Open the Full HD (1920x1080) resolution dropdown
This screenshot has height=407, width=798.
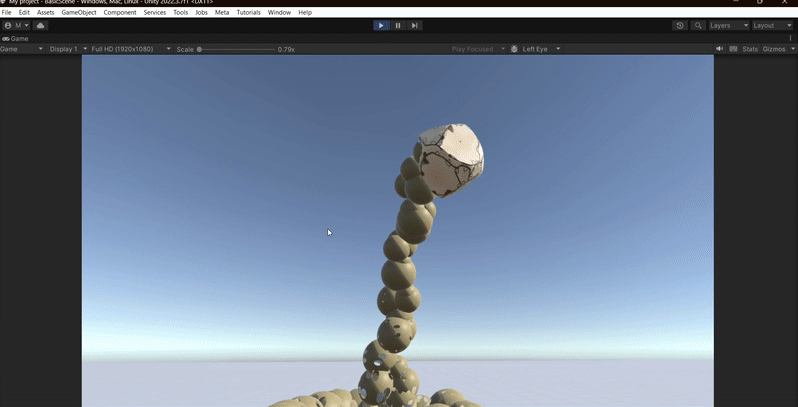[x=130, y=49]
